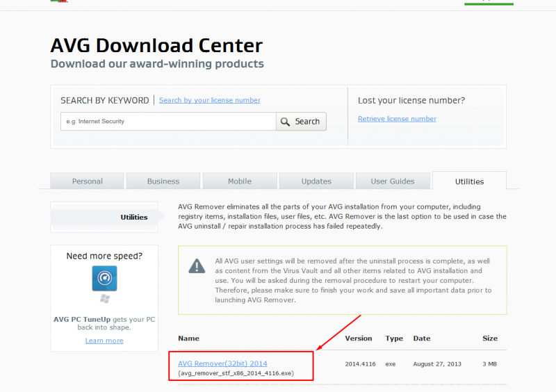This screenshot has width=556, height=392.
Task: Click the Name column header
Action: tap(188, 338)
